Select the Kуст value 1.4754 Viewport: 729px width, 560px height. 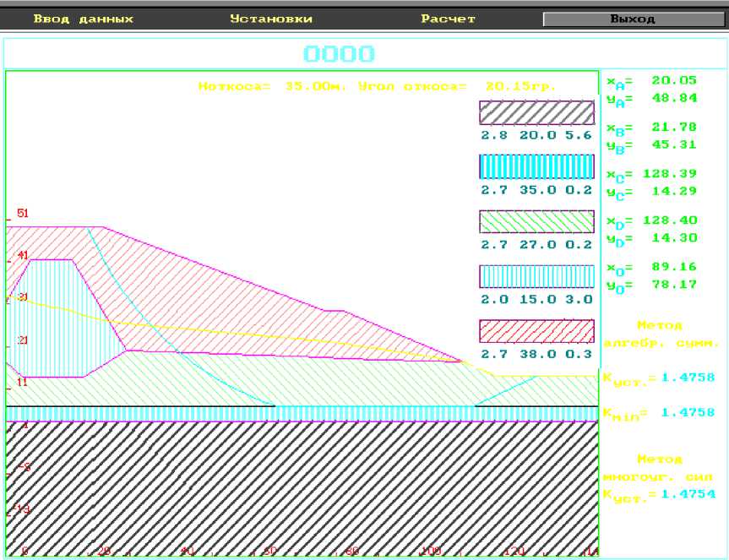[x=687, y=493]
